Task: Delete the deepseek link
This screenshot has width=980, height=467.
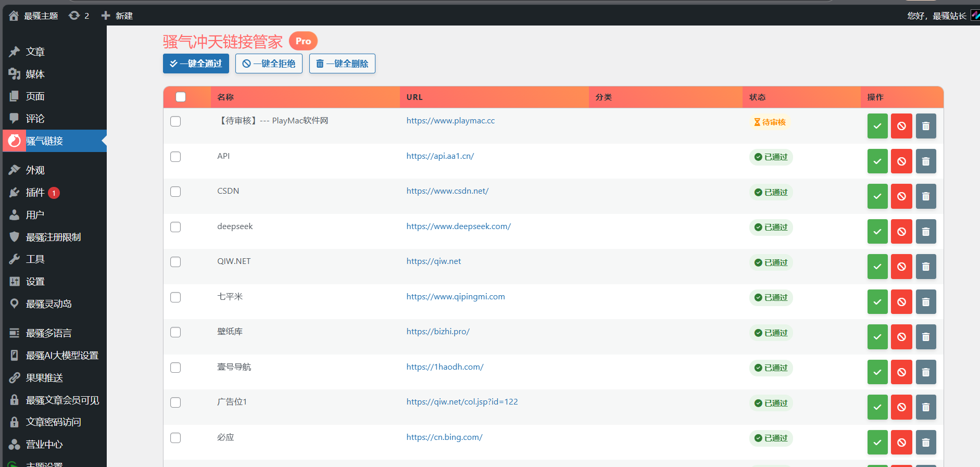Action: coord(926,232)
